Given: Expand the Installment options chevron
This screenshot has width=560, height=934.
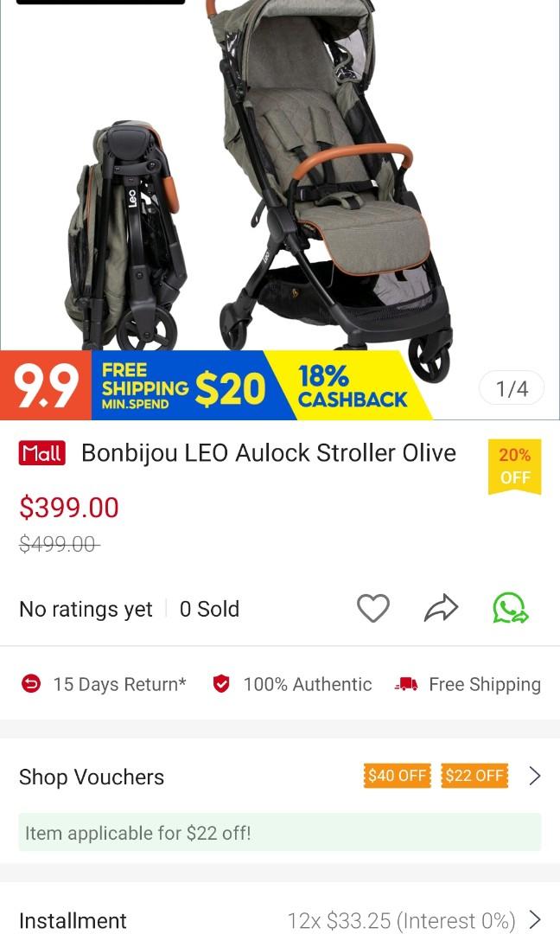Looking at the screenshot, I should point(535,919).
